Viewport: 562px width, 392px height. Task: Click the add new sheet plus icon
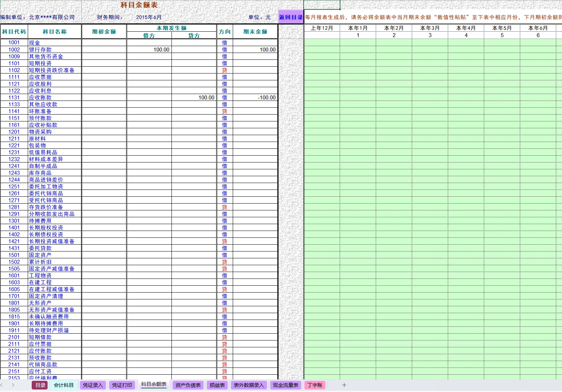[x=344, y=385]
